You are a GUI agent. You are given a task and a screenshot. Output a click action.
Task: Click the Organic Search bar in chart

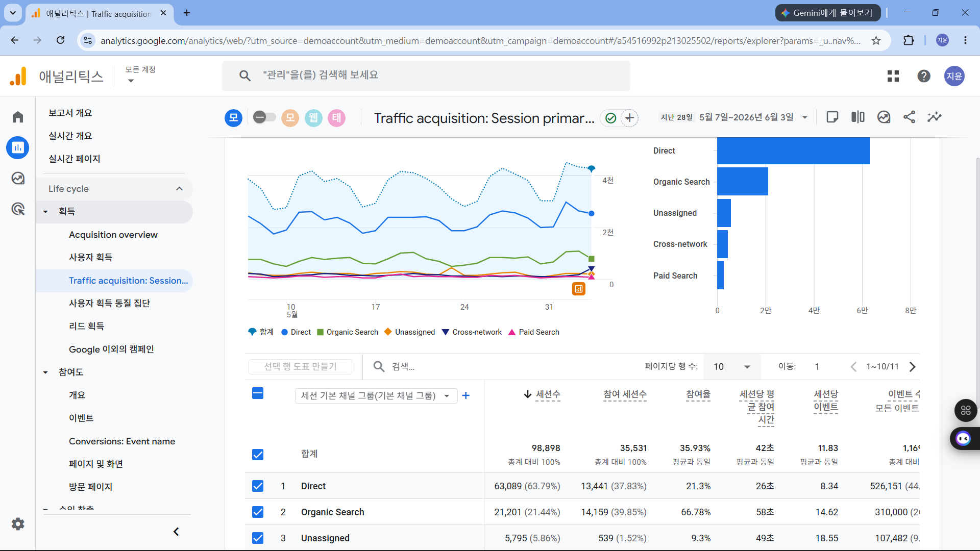pos(743,182)
